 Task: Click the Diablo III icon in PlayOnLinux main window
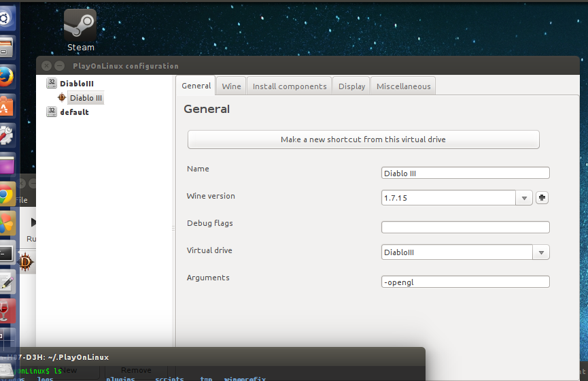26,262
